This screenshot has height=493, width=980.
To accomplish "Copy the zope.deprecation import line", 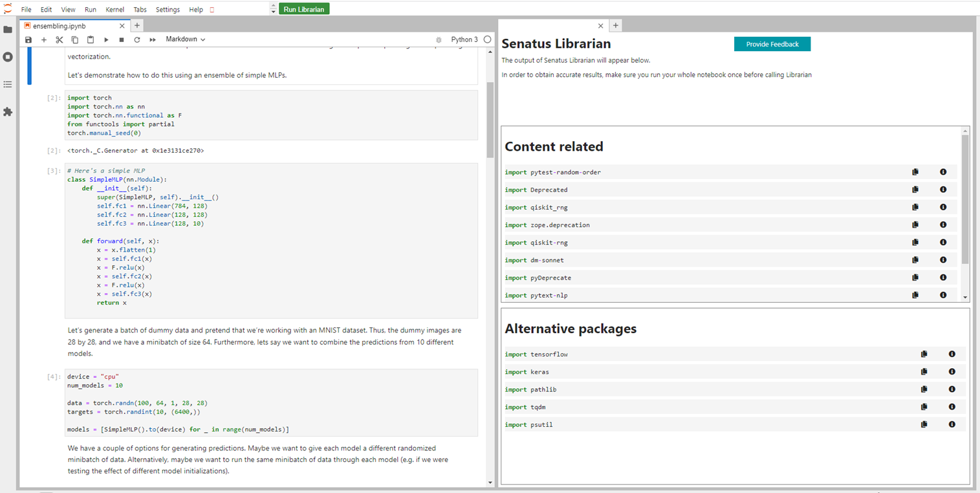I will (x=915, y=225).
